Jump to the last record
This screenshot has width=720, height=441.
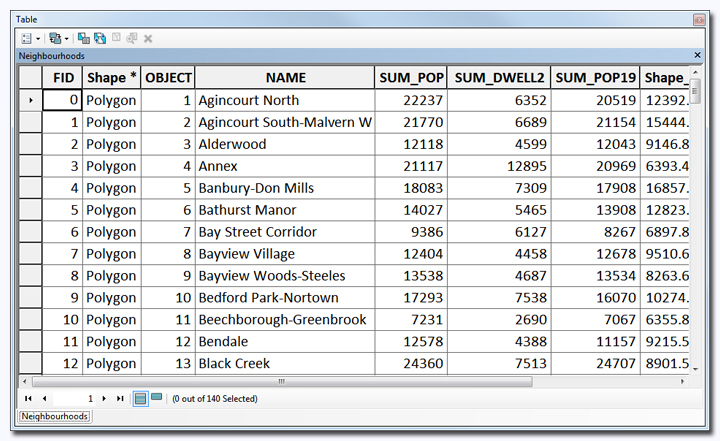pyautogui.click(x=120, y=398)
